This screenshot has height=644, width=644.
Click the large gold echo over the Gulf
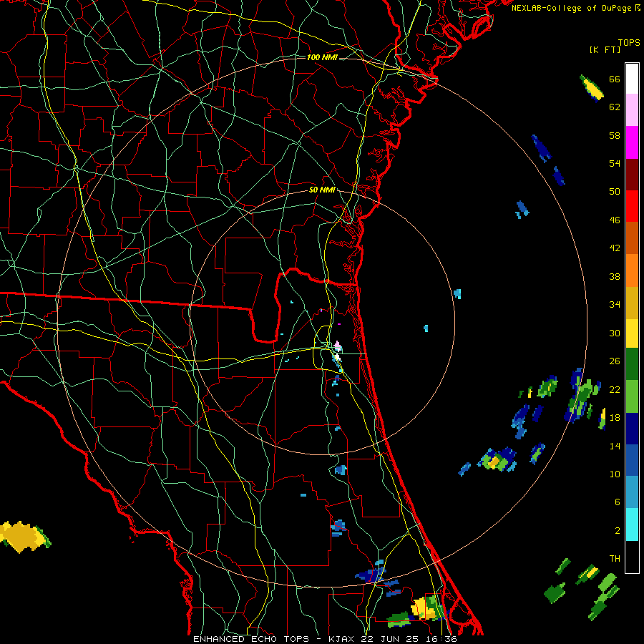click(x=21, y=536)
